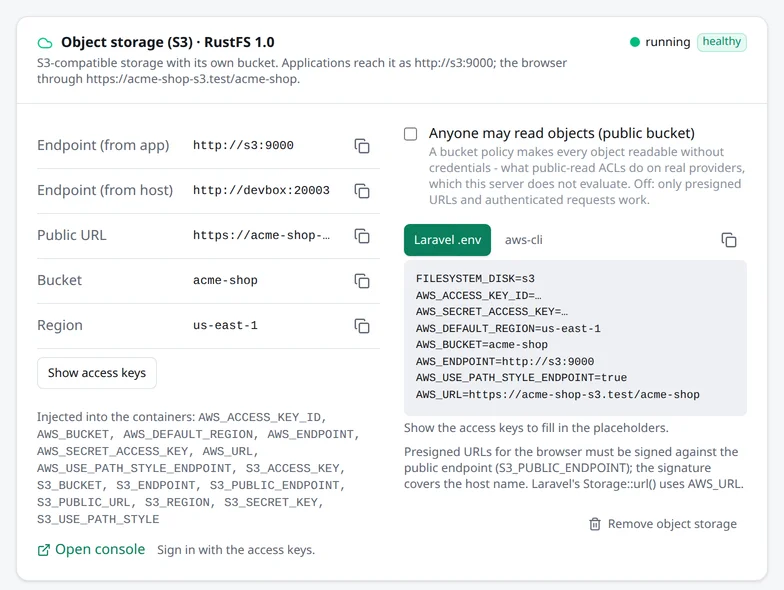
Task: Click the Anyone may read objects label text
Action: pos(562,134)
